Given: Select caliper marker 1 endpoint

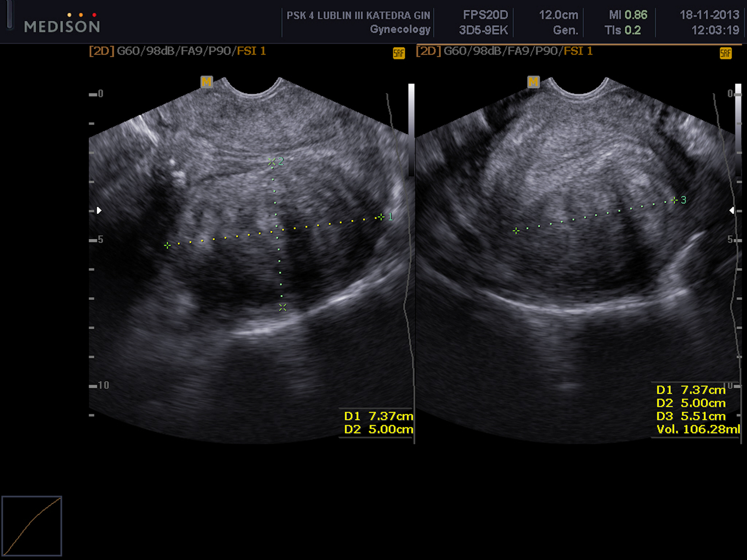Looking at the screenshot, I should (381, 217).
